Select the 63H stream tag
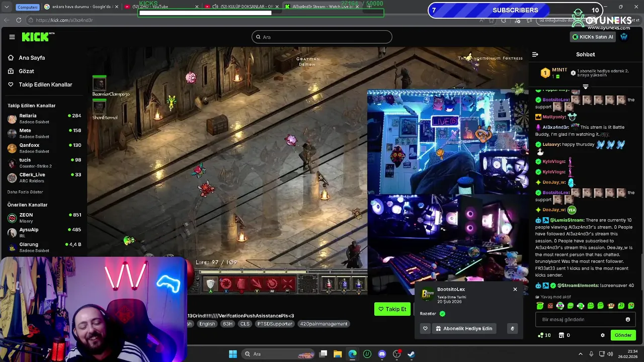Image resolution: width=644 pixels, height=362 pixels. (227, 324)
